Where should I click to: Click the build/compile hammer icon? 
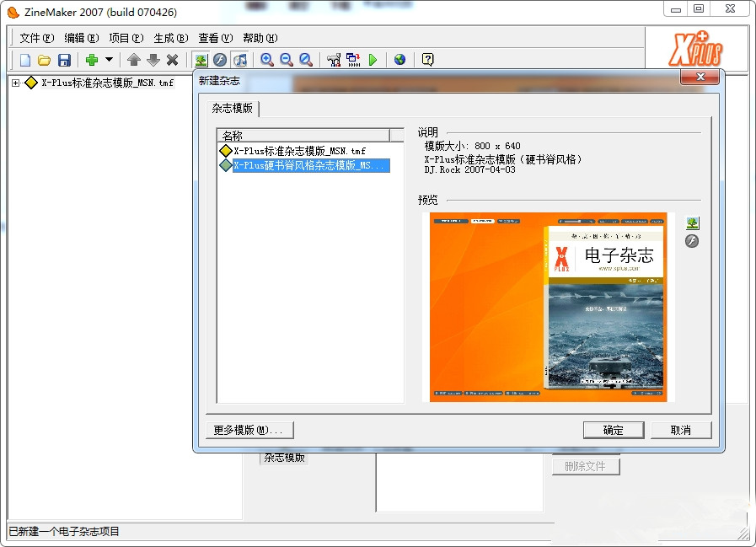click(x=333, y=60)
